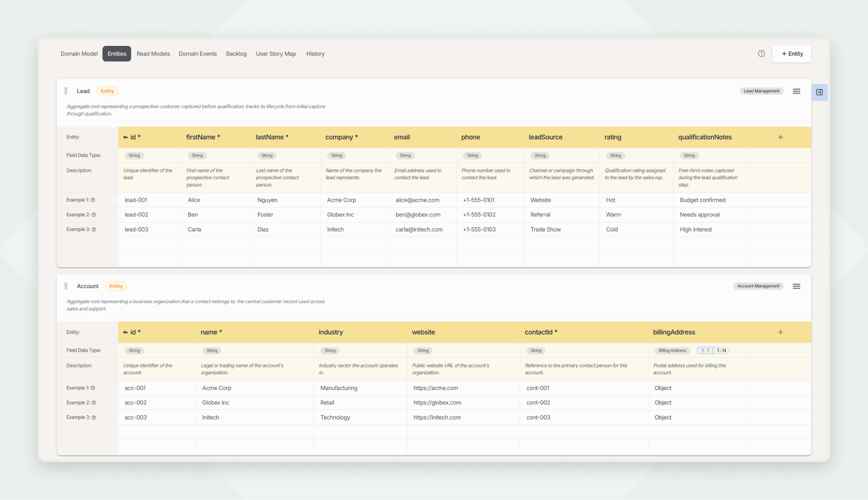Open String type chip under rating
The height and width of the screenshot is (500, 868).
pos(615,155)
